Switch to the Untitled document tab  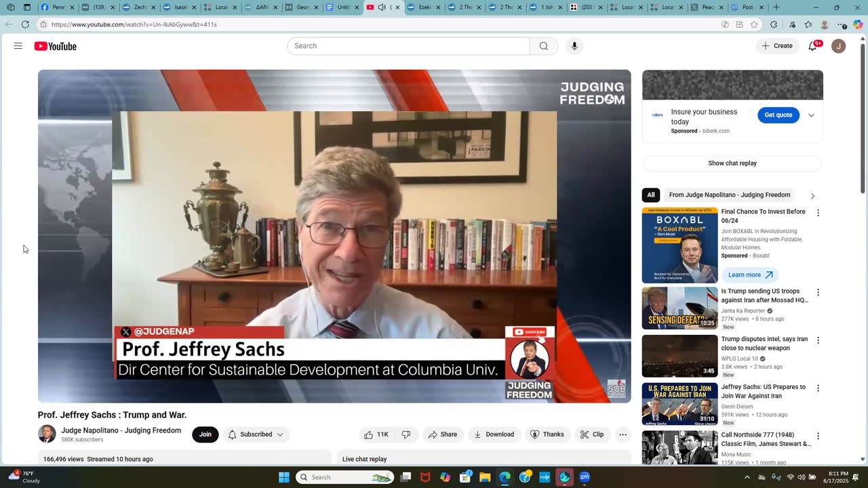click(342, 7)
